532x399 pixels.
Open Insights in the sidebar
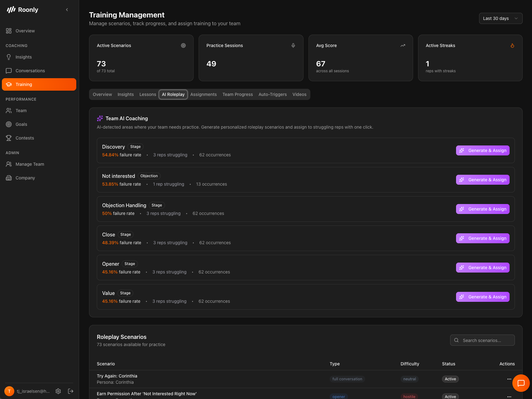coord(24,57)
